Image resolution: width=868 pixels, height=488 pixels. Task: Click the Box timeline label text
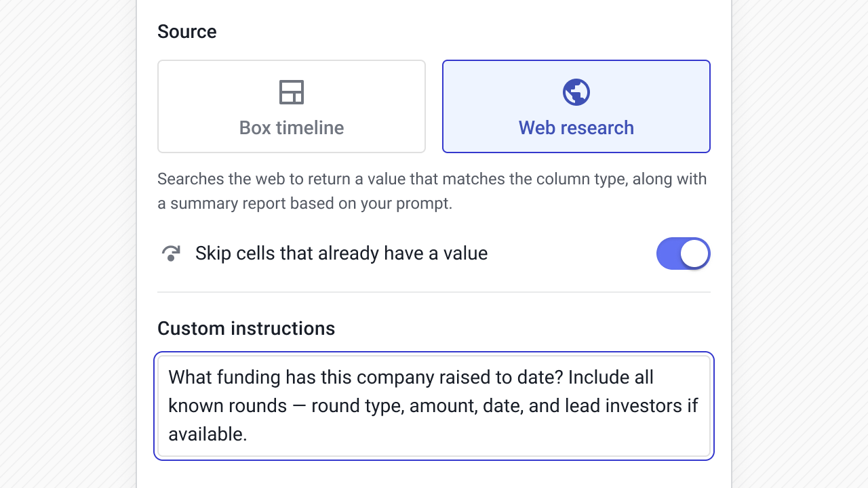pos(291,127)
